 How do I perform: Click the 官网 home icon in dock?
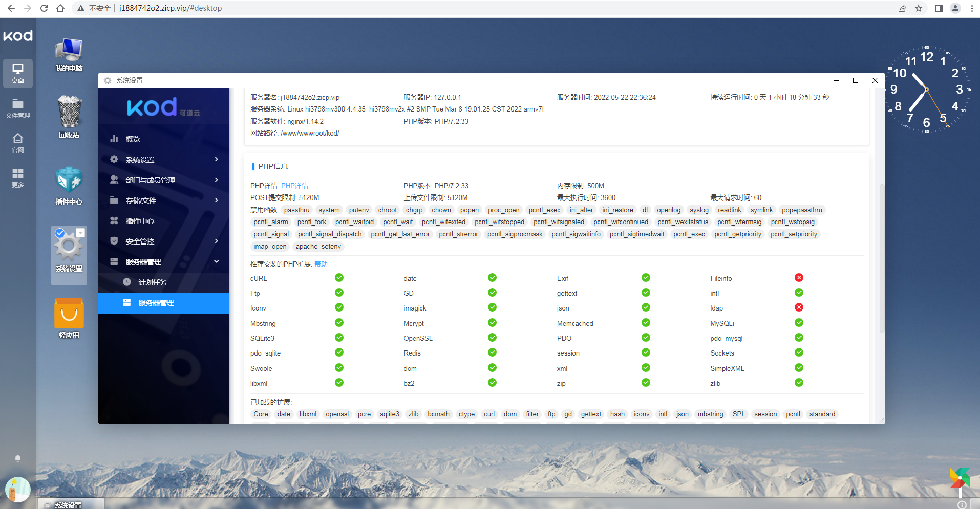[x=18, y=143]
